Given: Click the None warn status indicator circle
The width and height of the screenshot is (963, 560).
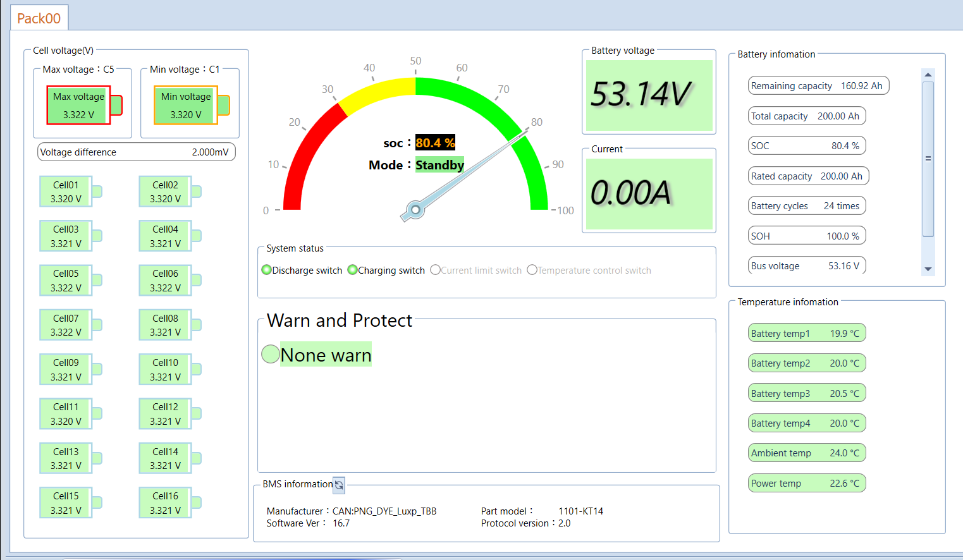Looking at the screenshot, I should (x=271, y=354).
